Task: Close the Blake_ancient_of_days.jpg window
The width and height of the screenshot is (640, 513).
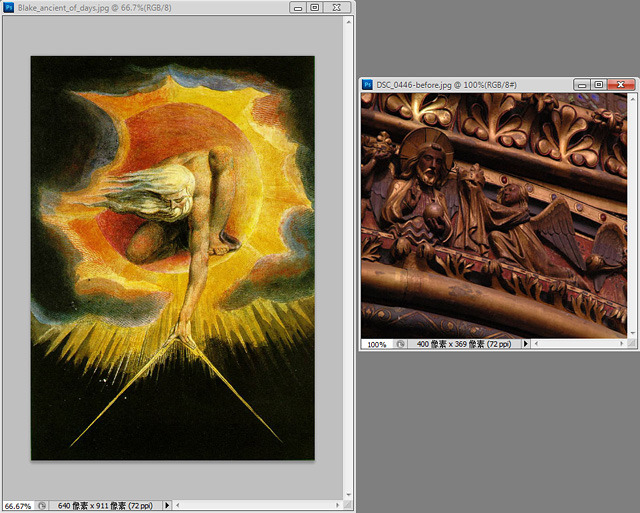Action: [x=337, y=7]
